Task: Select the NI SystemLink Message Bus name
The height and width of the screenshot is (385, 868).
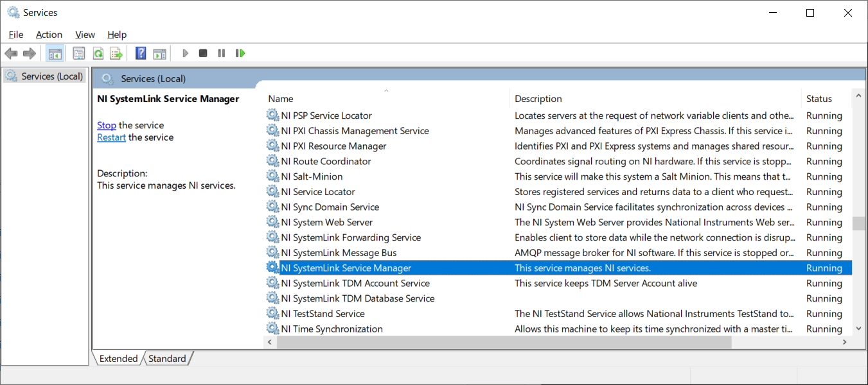Action: (339, 253)
